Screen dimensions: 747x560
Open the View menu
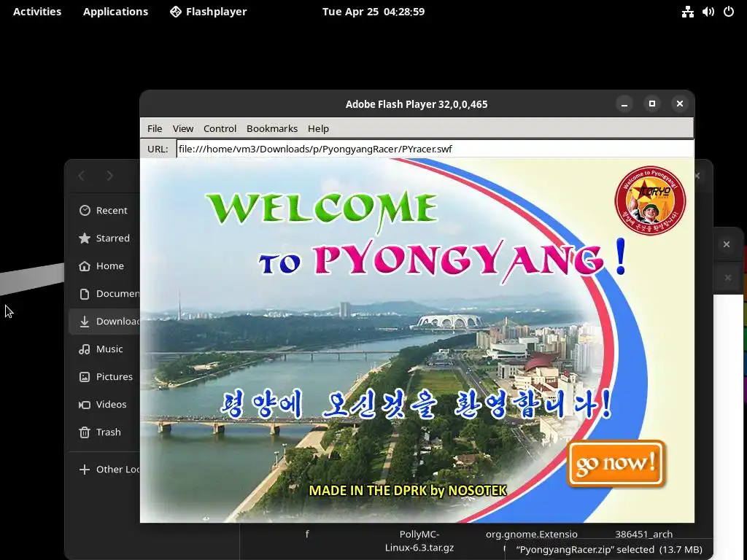coord(183,128)
